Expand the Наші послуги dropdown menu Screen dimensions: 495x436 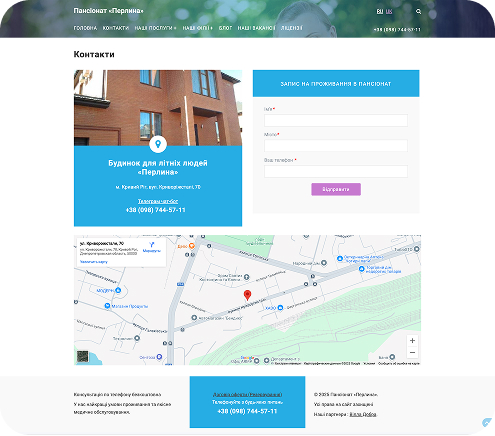pyautogui.click(x=155, y=28)
